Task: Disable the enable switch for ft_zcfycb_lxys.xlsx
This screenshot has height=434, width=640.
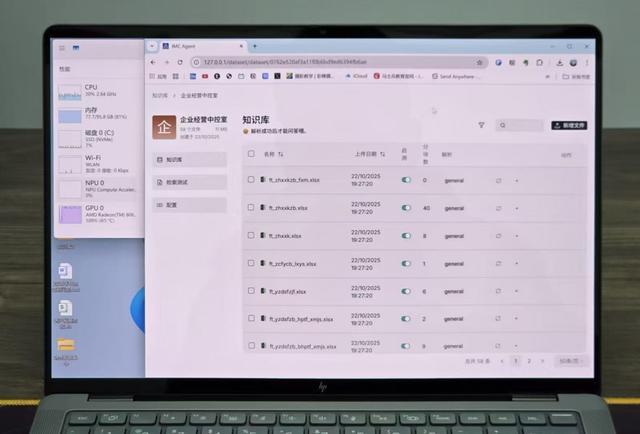Action: pos(406,263)
